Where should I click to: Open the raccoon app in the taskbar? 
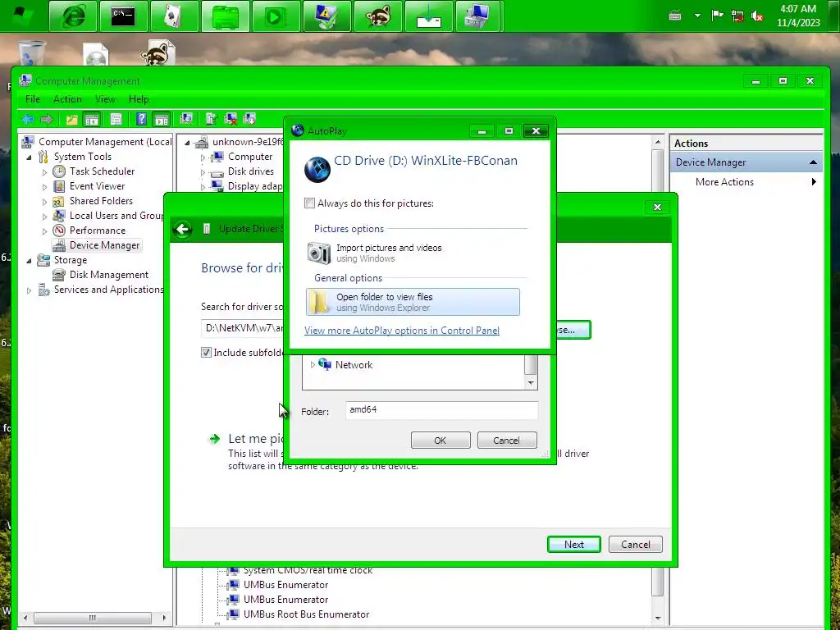pyautogui.click(x=377, y=16)
